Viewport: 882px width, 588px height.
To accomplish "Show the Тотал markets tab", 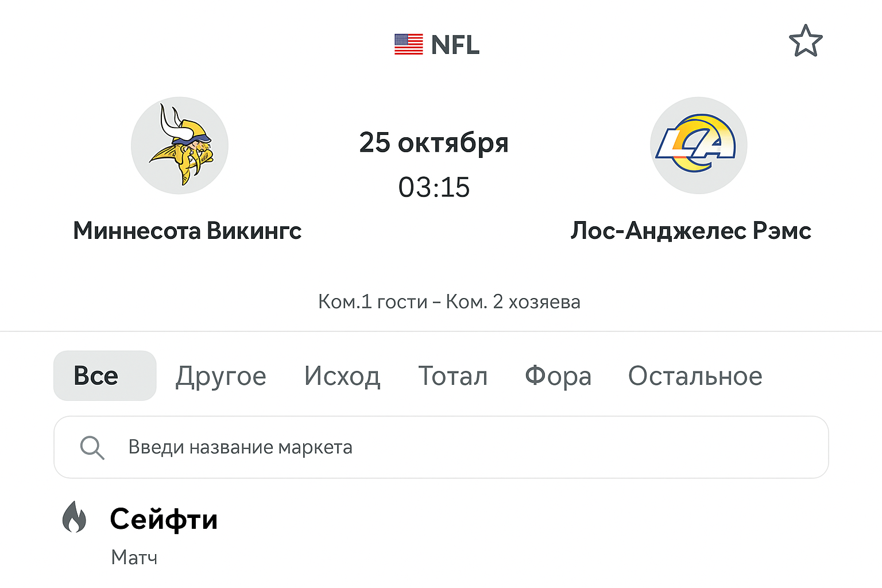I will tap(453, 376).
